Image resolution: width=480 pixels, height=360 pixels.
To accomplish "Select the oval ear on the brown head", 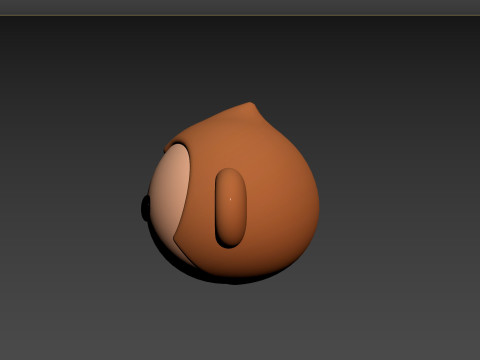I will (x=231, y=207).
